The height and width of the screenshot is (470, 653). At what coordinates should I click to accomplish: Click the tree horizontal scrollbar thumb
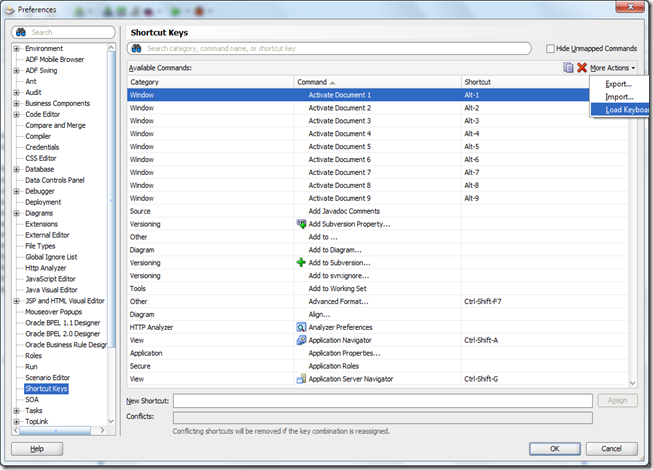click(55, 430)
